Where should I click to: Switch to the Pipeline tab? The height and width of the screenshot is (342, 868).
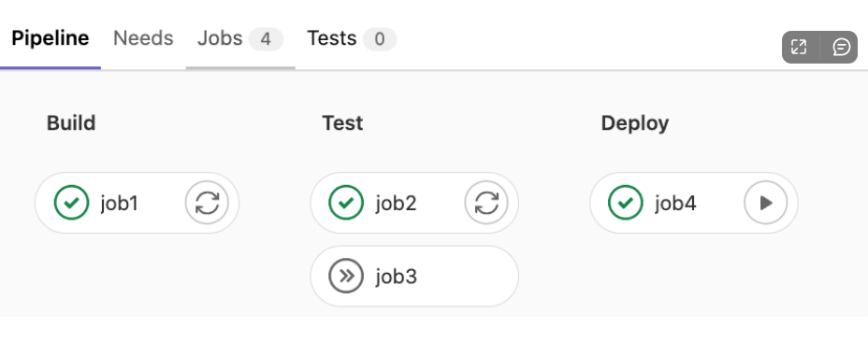[x=51, y=38]
